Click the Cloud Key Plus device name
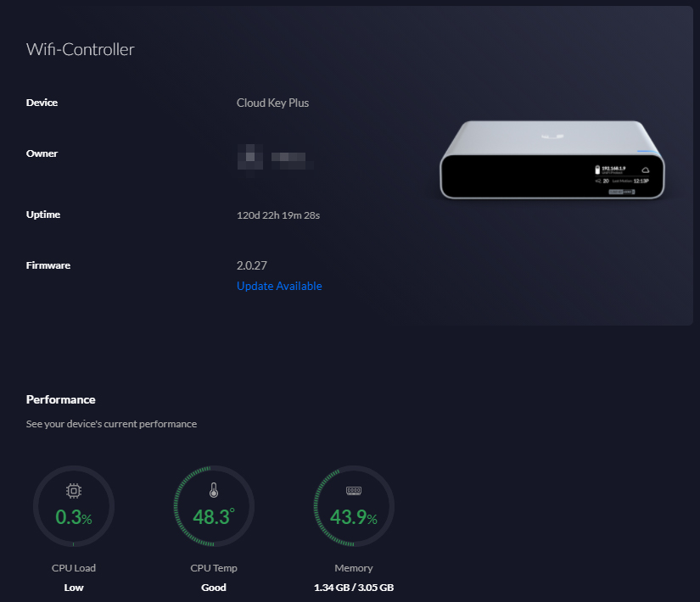 coord(272,103)
